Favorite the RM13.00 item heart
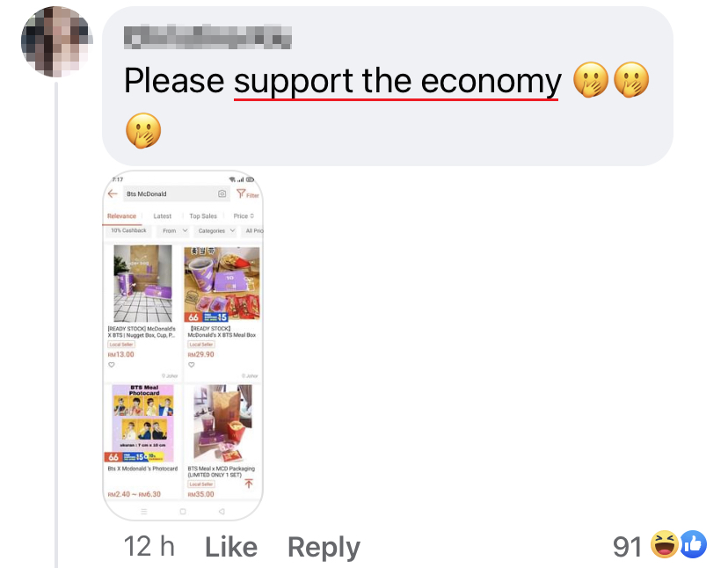This screenshot has width=728, height=568. (112, 365)
